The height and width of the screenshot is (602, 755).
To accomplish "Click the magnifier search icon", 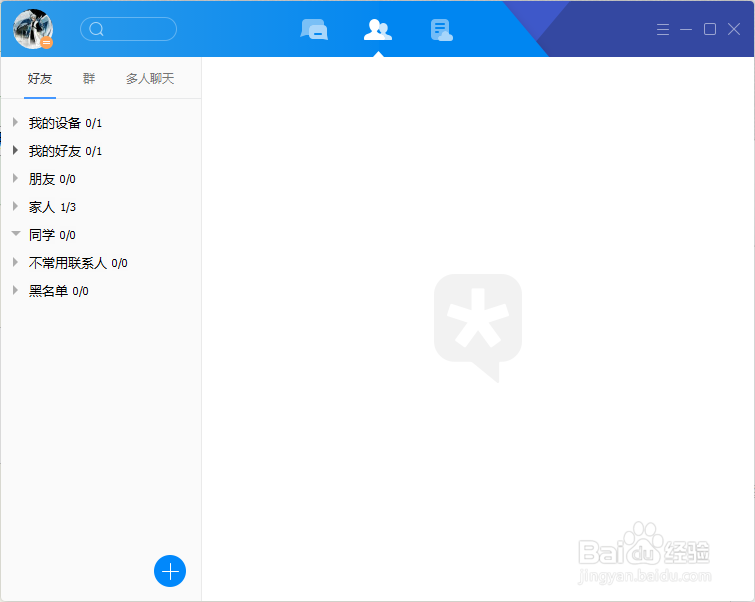I will 96,29.
